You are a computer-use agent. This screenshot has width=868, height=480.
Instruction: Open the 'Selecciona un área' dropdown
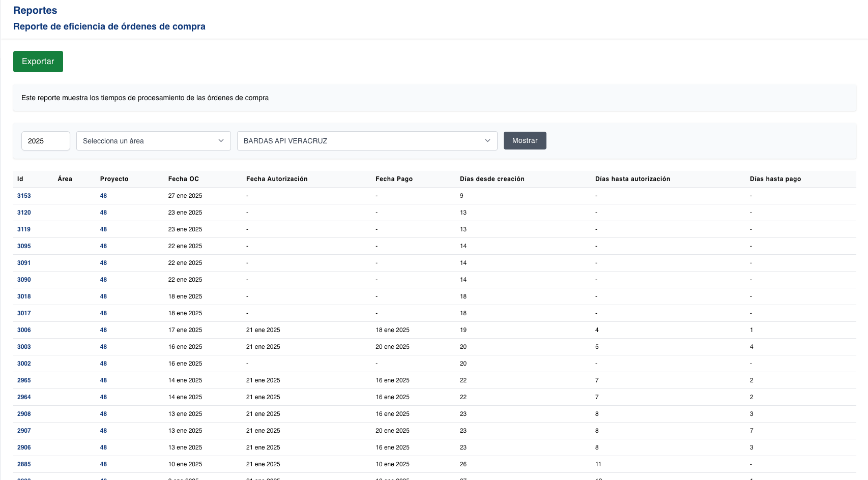pyautogui.click(x=153, y=141)
